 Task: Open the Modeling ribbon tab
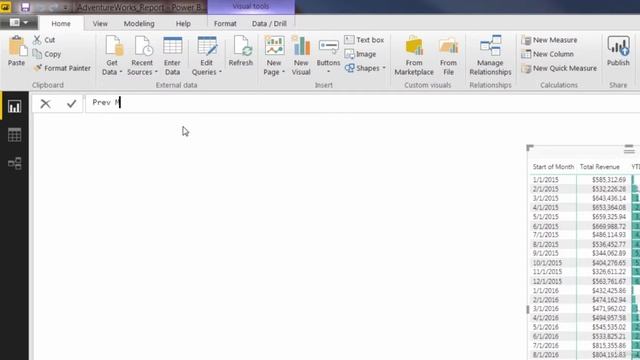139,24
